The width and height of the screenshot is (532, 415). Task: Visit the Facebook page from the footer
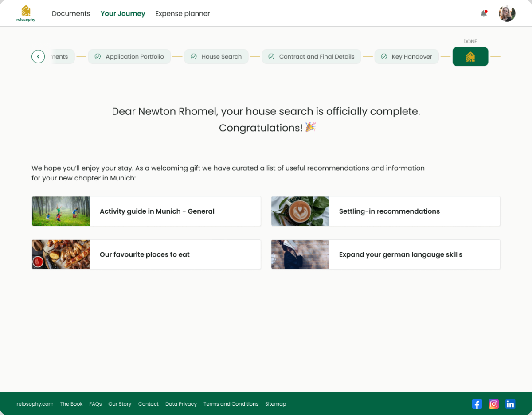477,404
